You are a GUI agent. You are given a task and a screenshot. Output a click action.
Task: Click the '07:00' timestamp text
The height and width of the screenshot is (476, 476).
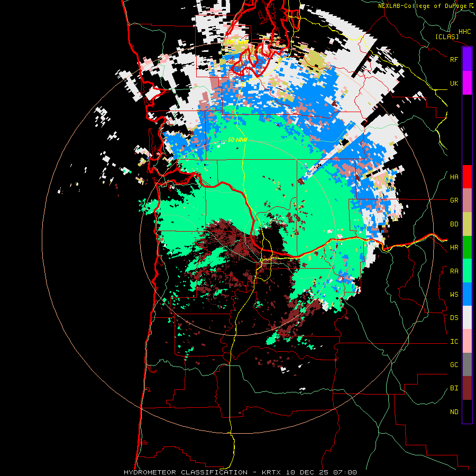click(345, 472)
